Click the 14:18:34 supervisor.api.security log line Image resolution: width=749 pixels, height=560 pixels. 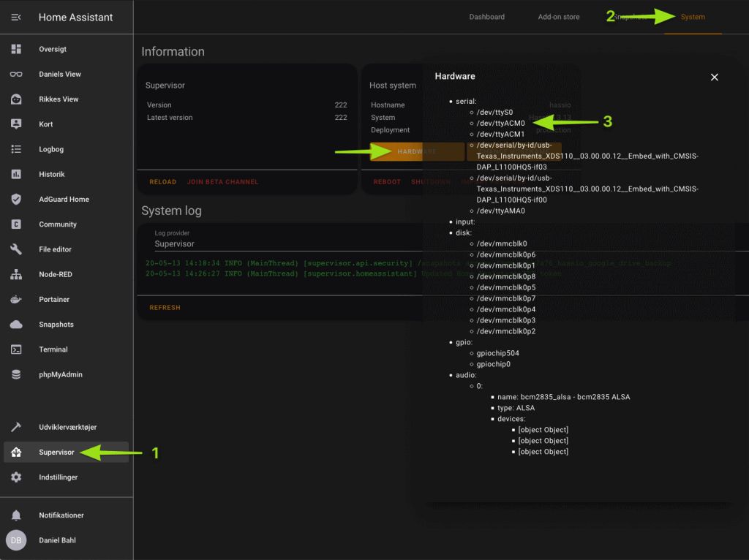point(408,263)
